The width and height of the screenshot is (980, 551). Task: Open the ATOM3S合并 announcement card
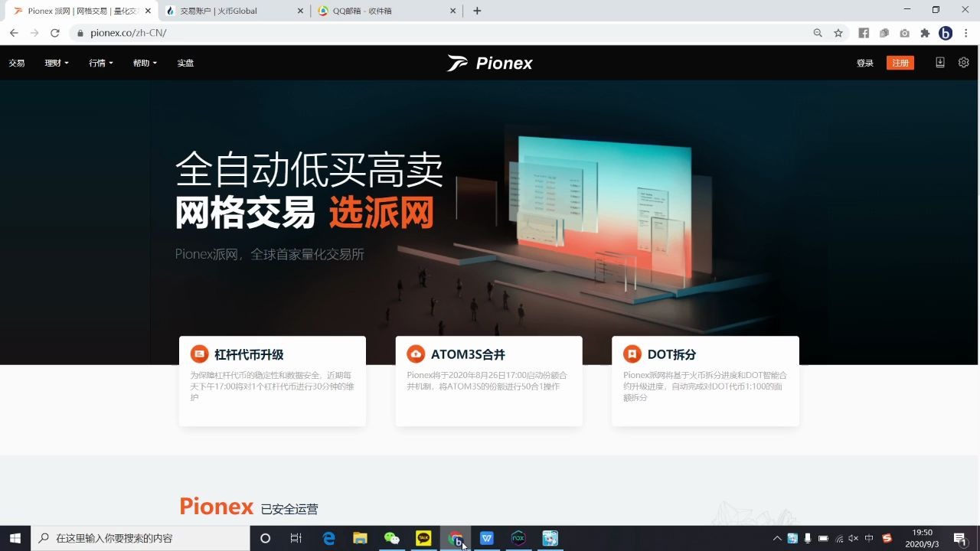click(x=489, y=381)
